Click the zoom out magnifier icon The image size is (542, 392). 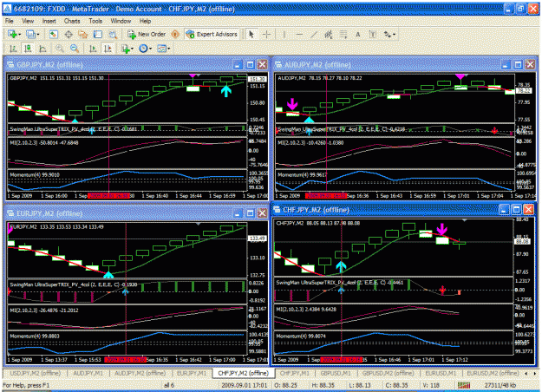coord(75,49)
